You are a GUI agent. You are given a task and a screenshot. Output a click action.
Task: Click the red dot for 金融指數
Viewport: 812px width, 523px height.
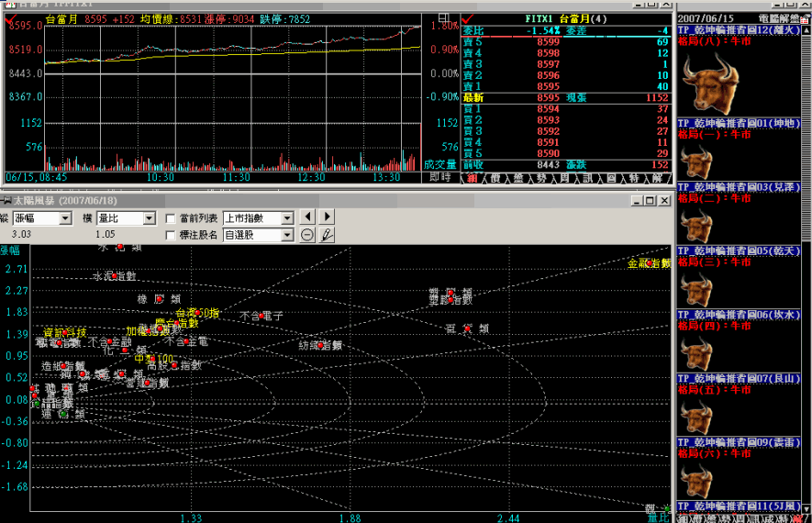click(650, 263)
